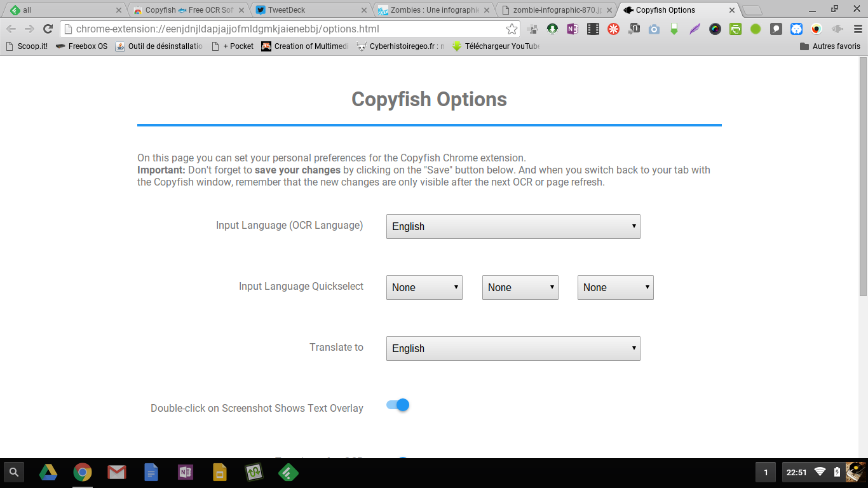This screenshot has width=868, height=488.
Task: Open Outil de désinstallation bookmark
Action: click(159, 46)
